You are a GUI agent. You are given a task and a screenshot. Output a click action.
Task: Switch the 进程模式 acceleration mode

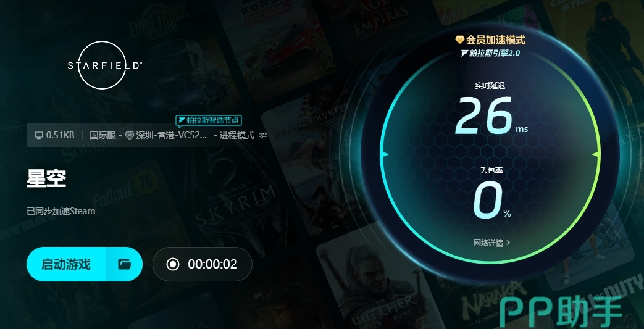coord(237,135)
